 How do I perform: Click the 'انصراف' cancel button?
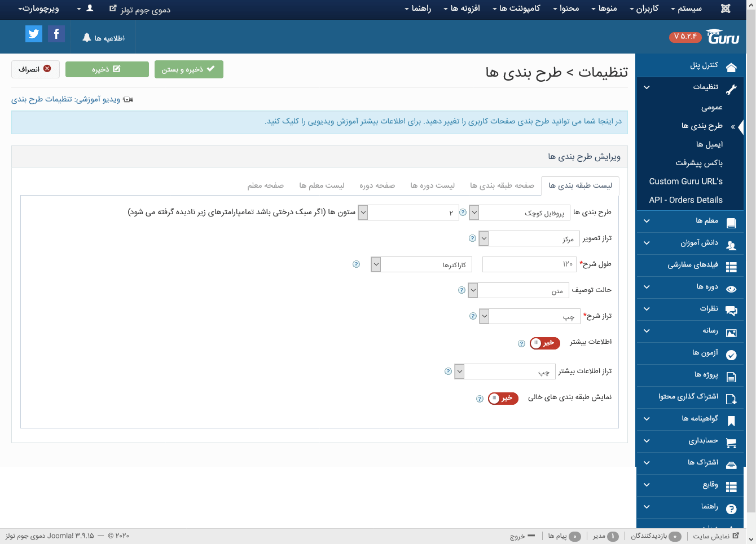coord(35,69)
